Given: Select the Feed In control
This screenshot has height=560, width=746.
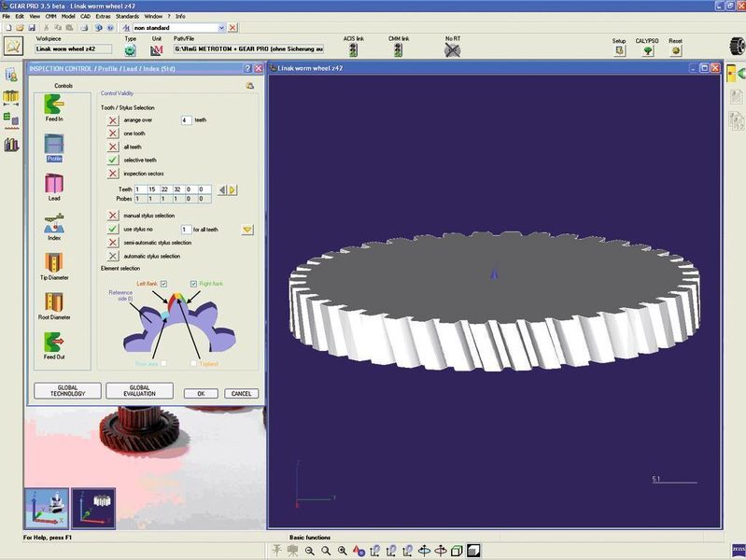Looking at the screenshot, I should click(x=54, y=108).
